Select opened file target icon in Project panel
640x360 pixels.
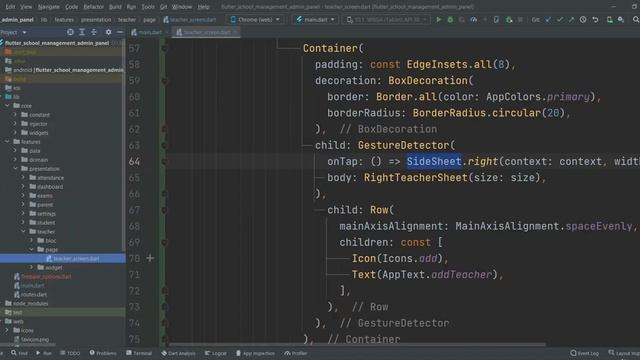click(x=70, y=32)
